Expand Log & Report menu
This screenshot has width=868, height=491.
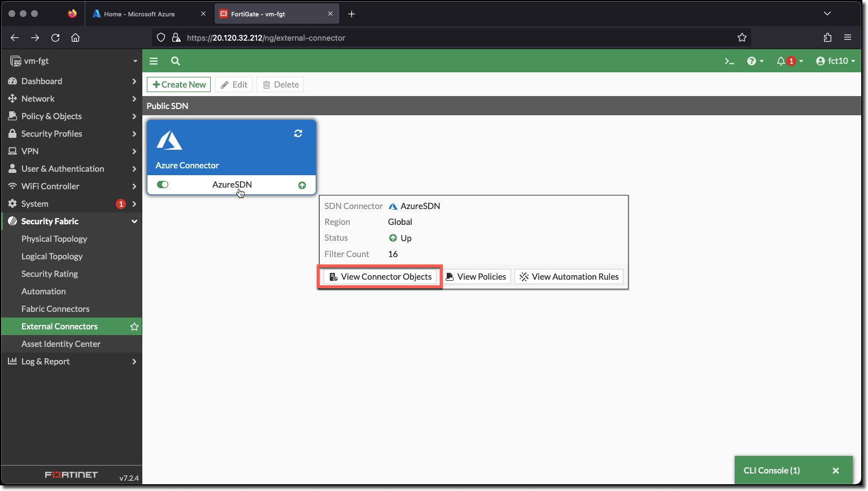tap(72, 362)
